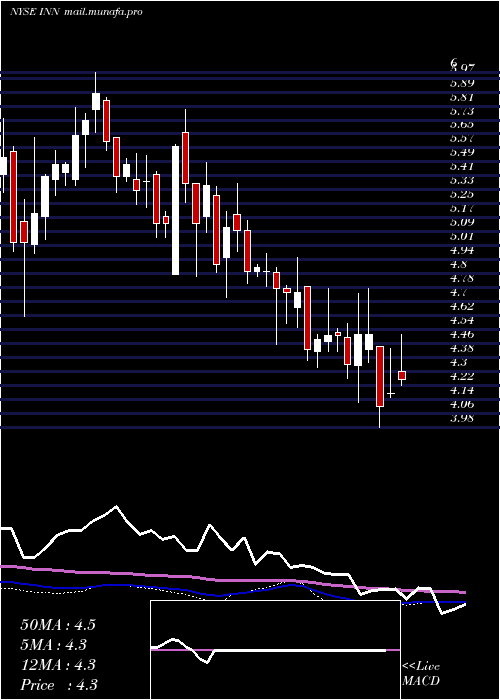This screenshot has width=500, height=700.
Task: Select the 5.89 price axis label
Action: click(462, 83)
